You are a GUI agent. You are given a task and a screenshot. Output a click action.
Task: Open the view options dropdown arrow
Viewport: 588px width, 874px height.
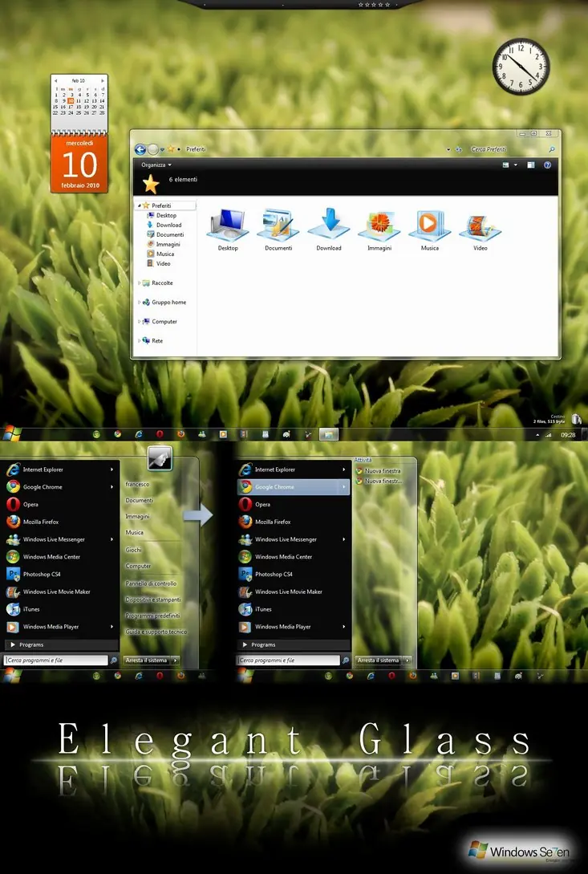pos(516,165)
